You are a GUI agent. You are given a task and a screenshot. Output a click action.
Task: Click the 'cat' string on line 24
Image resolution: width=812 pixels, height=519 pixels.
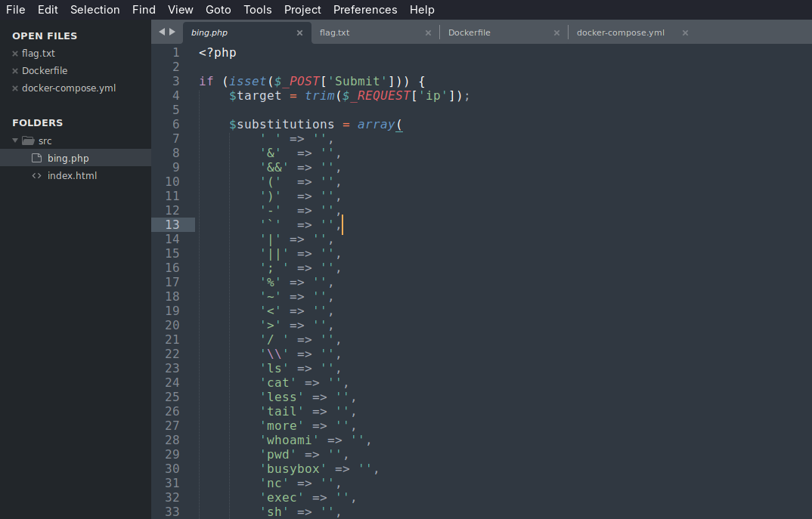[278, 383]
